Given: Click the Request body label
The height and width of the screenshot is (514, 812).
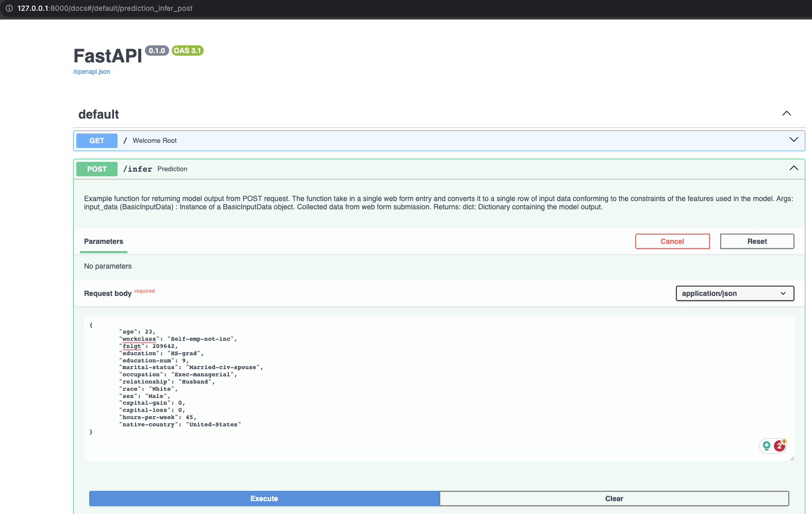Looking at the screenshot, I should point(108,293).
